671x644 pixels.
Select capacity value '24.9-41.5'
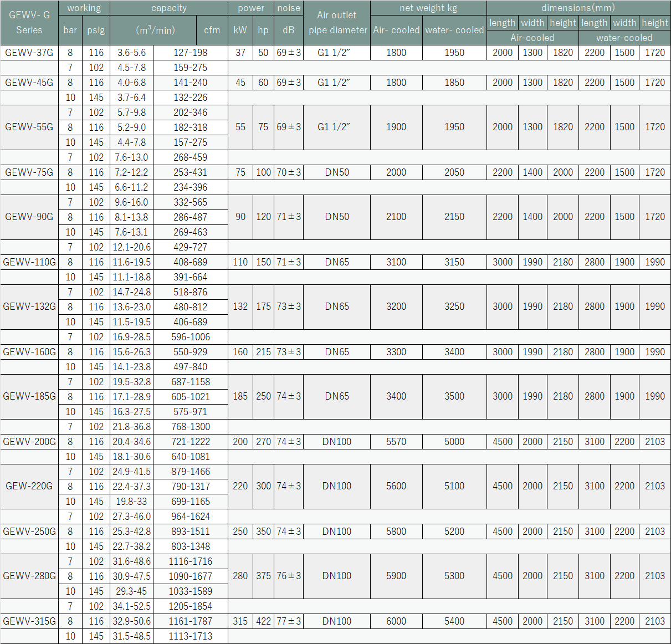click(x=132, y=472)
